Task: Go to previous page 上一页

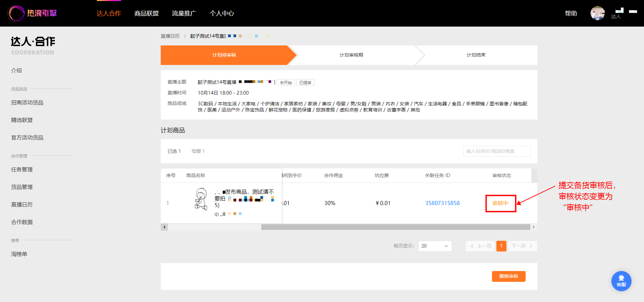Action: point(481,246)
